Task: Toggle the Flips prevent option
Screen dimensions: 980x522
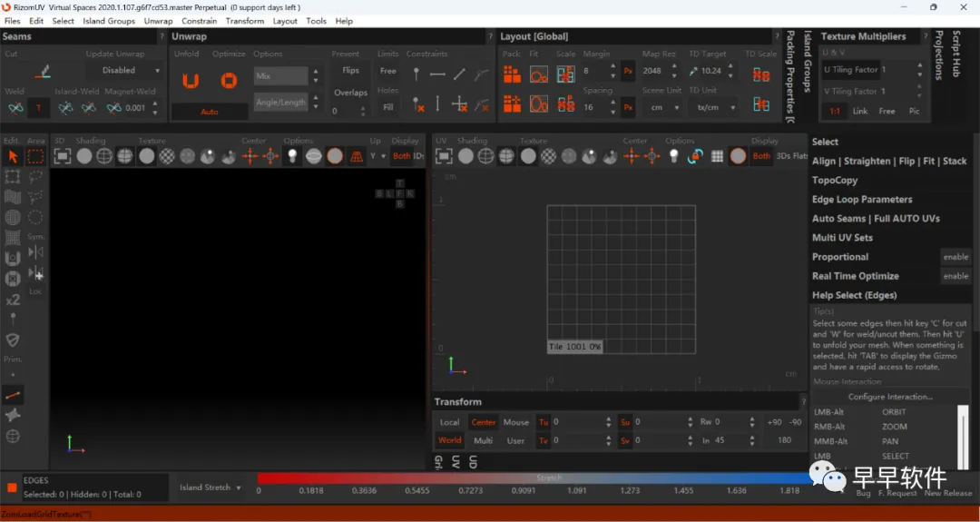Action: point(350,71)
